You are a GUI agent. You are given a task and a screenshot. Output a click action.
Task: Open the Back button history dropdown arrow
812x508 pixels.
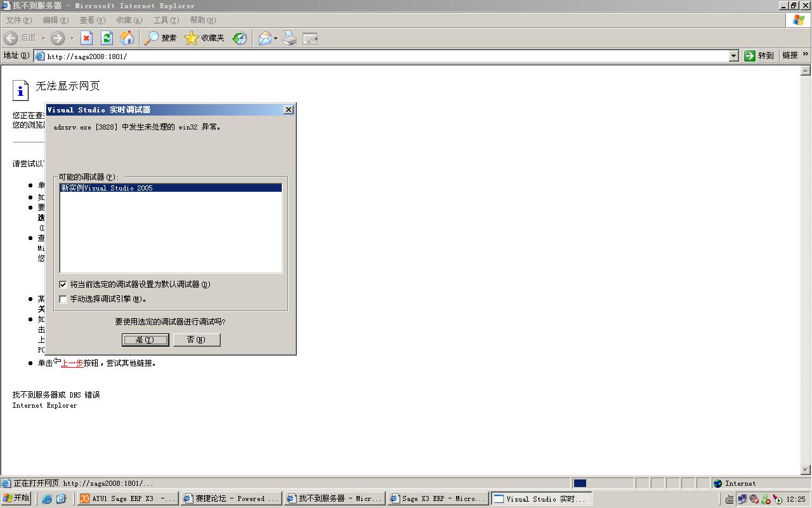point(44,38)
